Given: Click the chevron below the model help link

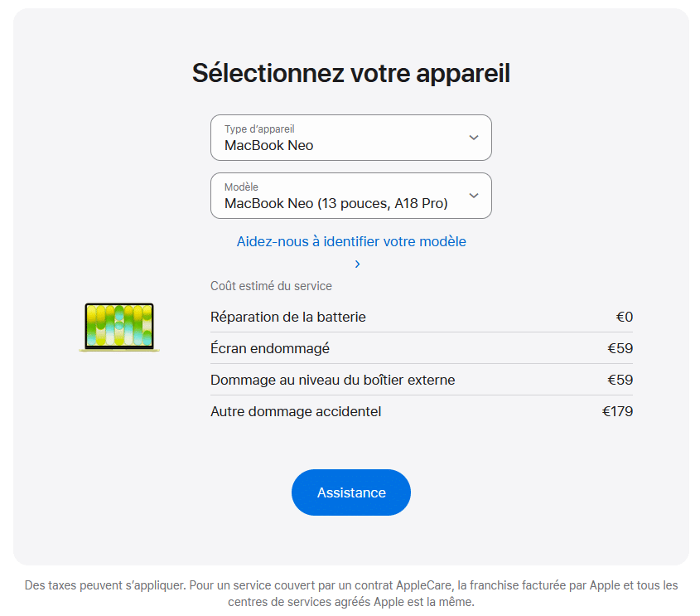Looking at the screenshot, I should (x=357, y=264).
